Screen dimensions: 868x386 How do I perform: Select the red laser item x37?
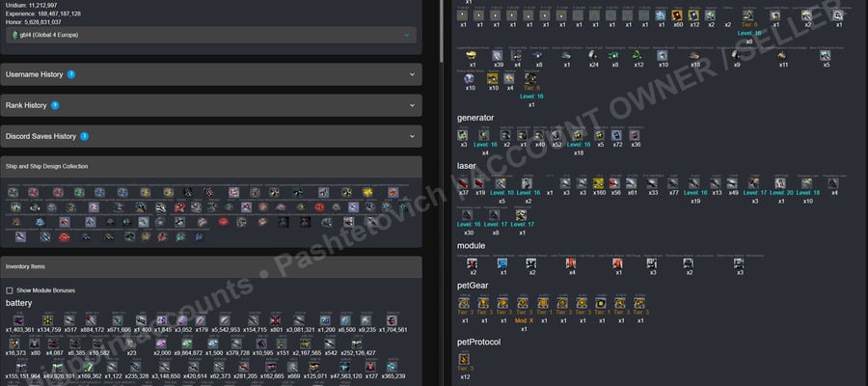[464, 183]
